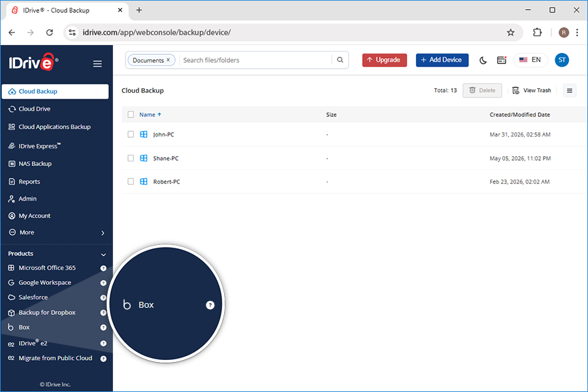
Task: Open help icon for Backup for Dropbox
Action: 103,313
